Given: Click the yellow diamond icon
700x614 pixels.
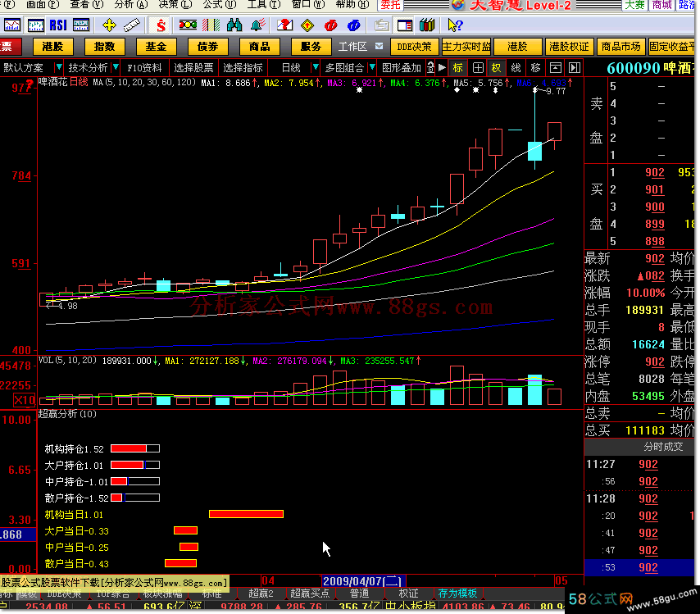Looking at the screenshot, I should click(x=307, y=25).
